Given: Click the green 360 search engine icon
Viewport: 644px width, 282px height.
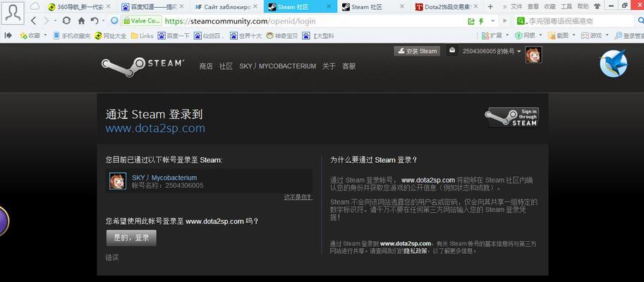Looking at the screenshot, I should coord(521,21).
